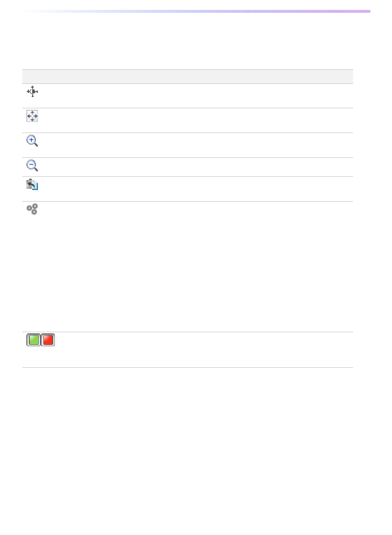Click the undo arrow picture icon
Screen dimensions: 392x535
coord(32,184)
